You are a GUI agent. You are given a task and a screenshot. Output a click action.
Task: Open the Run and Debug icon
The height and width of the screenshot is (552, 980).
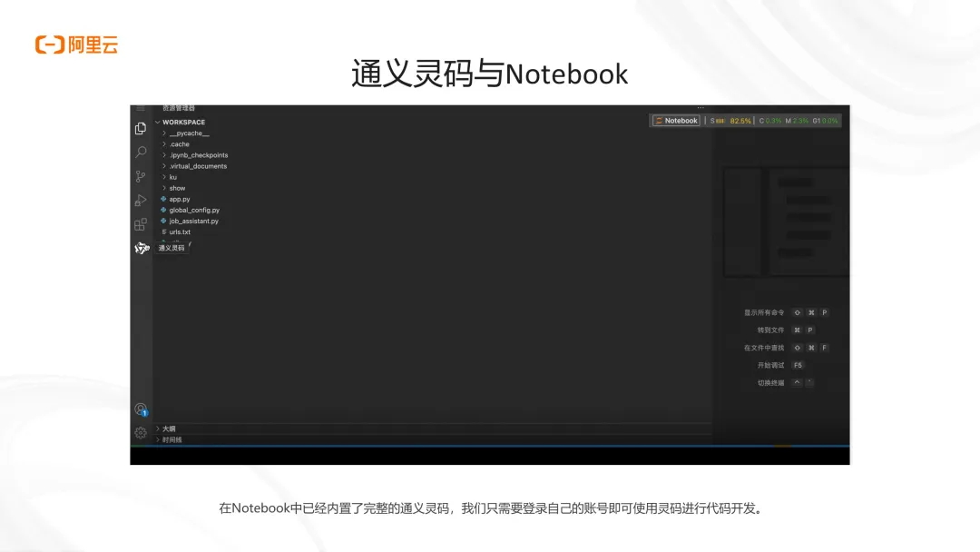tap(141, 200)
